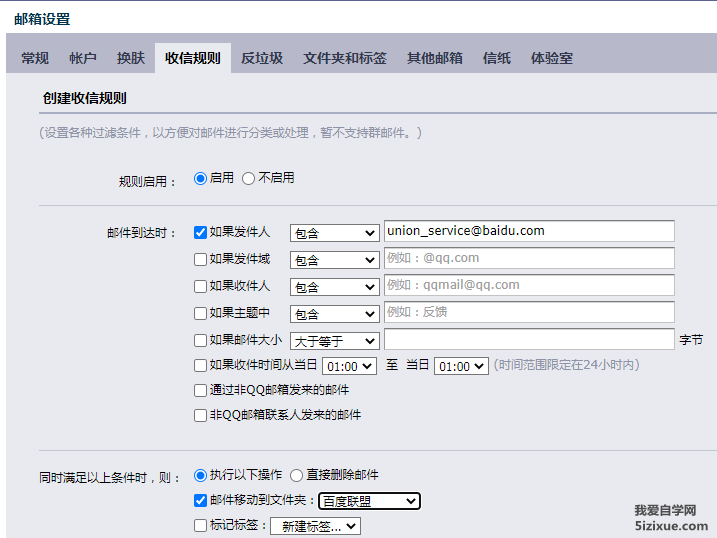Screen dimensions: 717x538
Task: Check the 如果发件域 checkbox
Action: click(x=200, y=259)
